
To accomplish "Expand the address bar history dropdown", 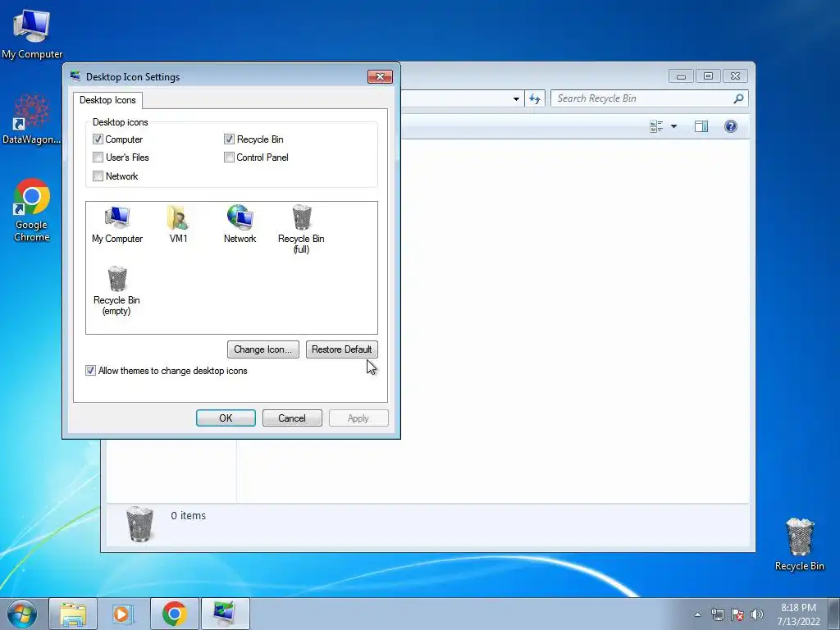I will (516, 98).
